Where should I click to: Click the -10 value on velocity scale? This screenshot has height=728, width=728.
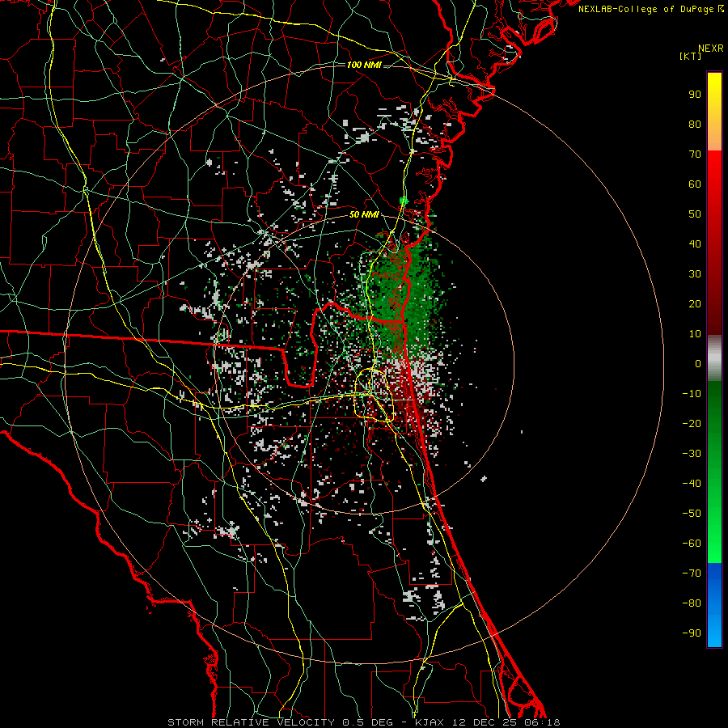pyautogui.click(x=692, y=394)
